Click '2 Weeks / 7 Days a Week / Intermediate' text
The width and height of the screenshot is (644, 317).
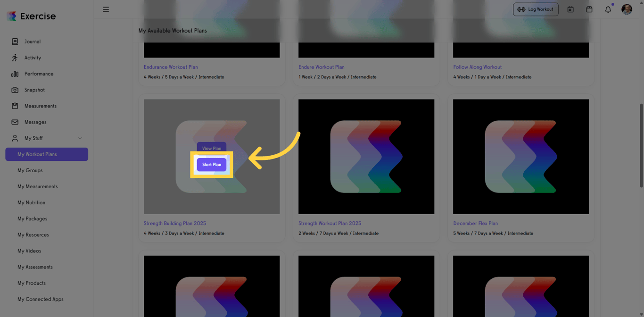click(x=339, y=234)
